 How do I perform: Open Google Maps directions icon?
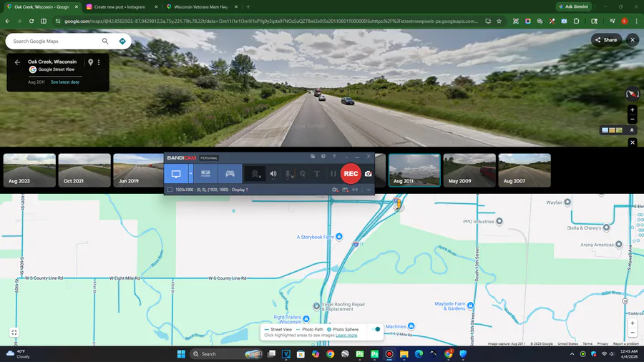coord(122,41)
